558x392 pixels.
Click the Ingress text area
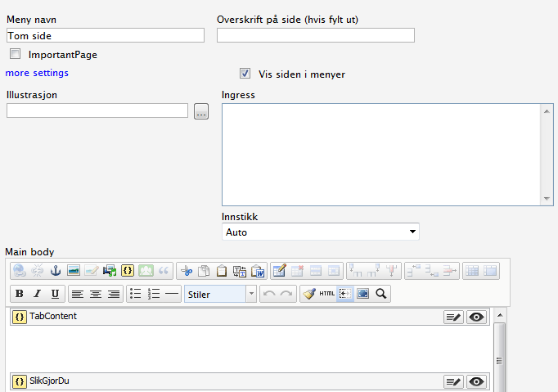point(381,154)
